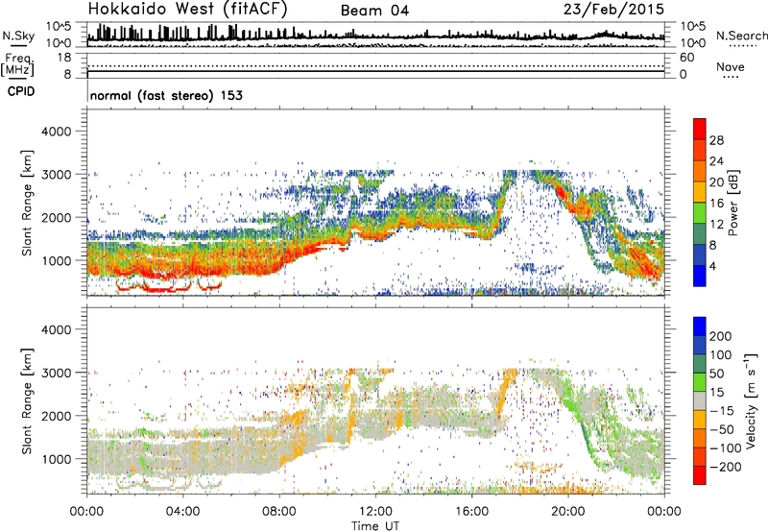The width and height of the screenshot is (768, 532).
Task: Click the 'Velocity [m s-1]' axis label
Action: pyautogui.click(x=750, y=400)
